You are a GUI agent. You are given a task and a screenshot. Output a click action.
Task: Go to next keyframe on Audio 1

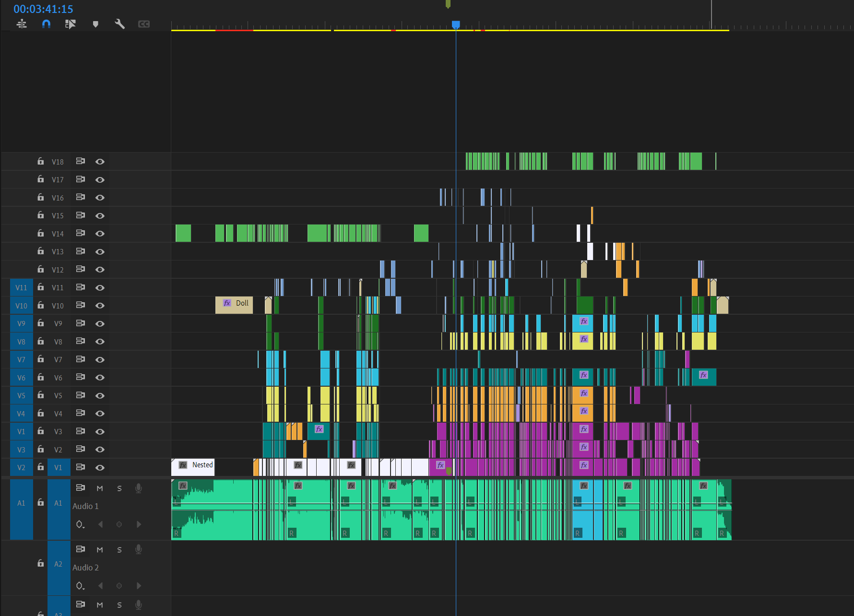pyautogui.click(x=139, y=524)
